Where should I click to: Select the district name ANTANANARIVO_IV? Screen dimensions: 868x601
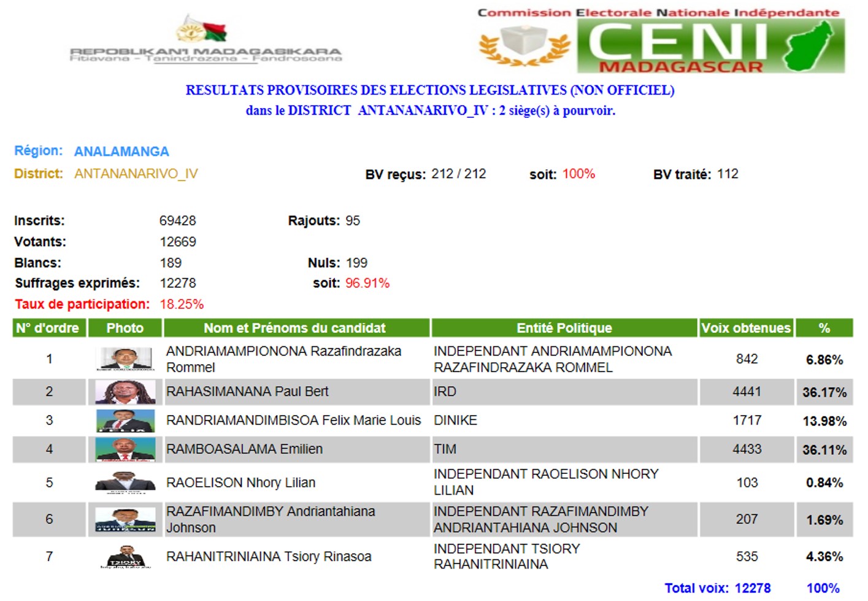tap(136, 174)
